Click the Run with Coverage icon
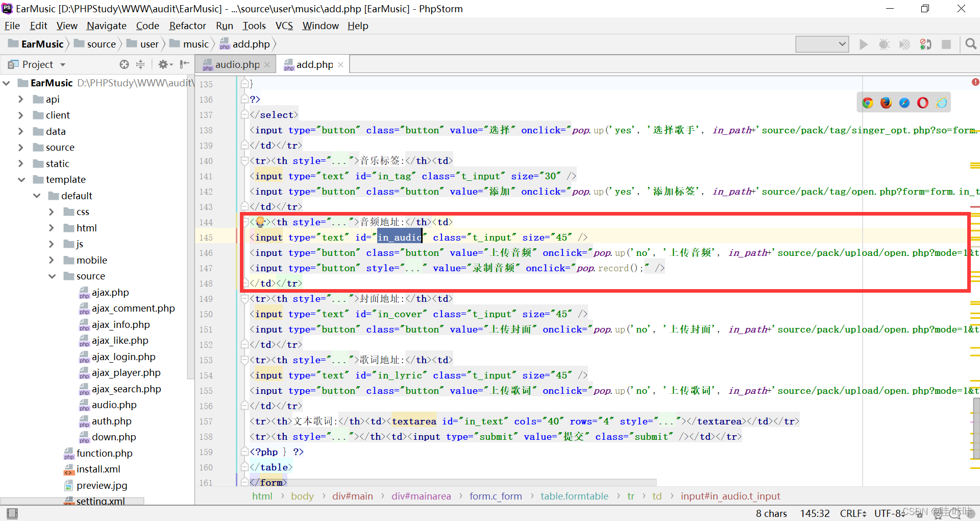This screenshot has width=980, height=521. [x=904, y=44]
